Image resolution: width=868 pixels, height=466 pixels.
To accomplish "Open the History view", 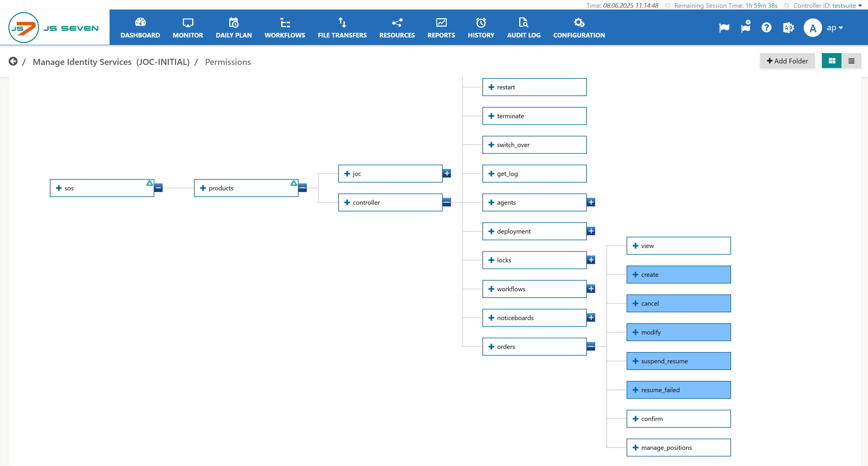I will tap(481, 28).
